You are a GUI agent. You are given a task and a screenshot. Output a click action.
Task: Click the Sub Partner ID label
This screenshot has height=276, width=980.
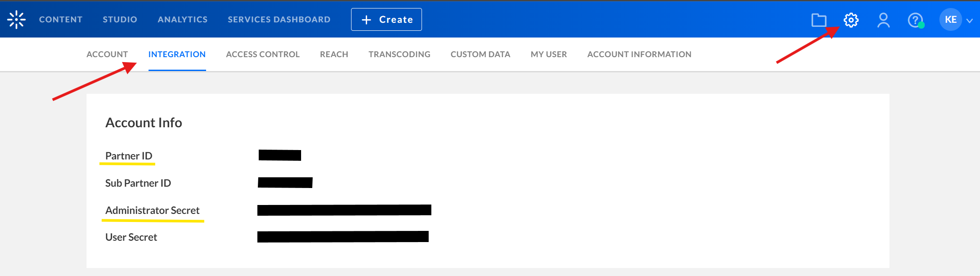[x=138, y=183]
